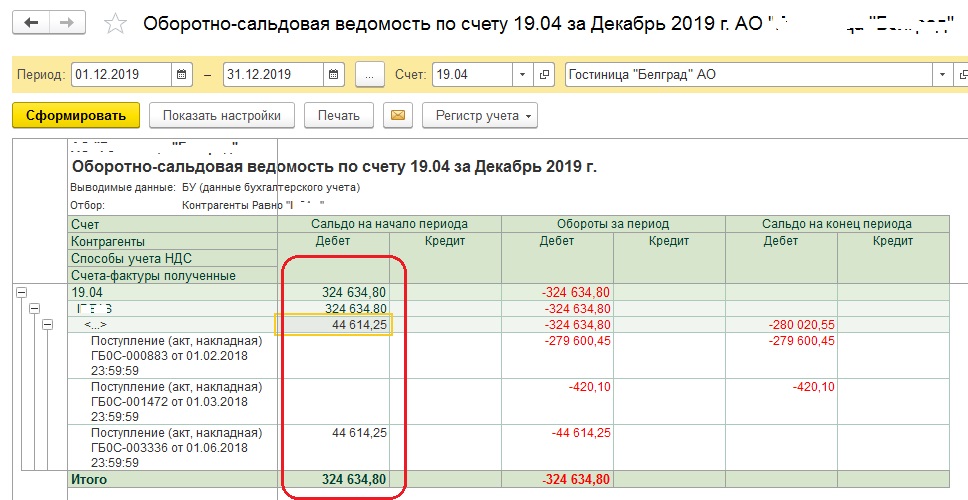
Task: Click ending balance debit -279 600,45
Action: click(802, 341)
